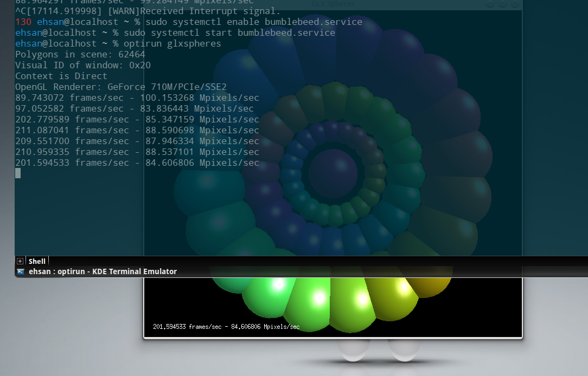This screenshot has height=376, width=588.
Task: Click the new tab plus button
Action: pyautogui.click(x=20, y=261)
